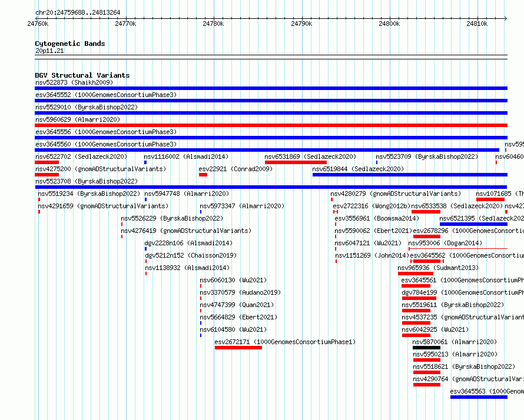Image resolution: width=524 pixels, height=420 pixels.
Task: Click esv3645560 (1000GenomesConsortiumPhase3) label
Action: (x=106, y=144)
